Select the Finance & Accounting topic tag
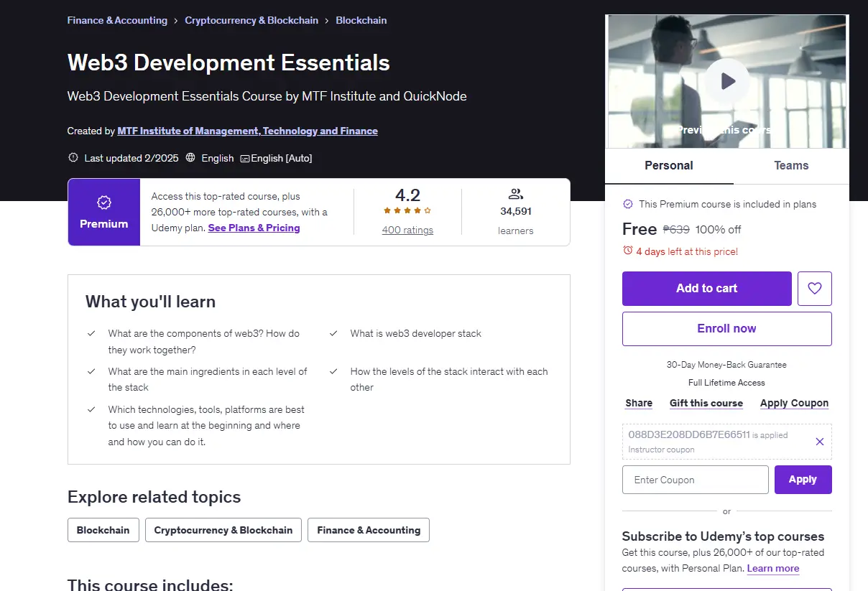Viewport: 868px width, 591px height. click(x=369, y=530)
